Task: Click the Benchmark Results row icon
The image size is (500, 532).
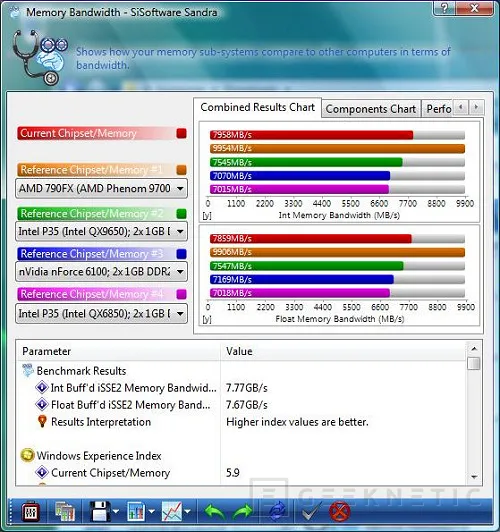Action: 28,370
